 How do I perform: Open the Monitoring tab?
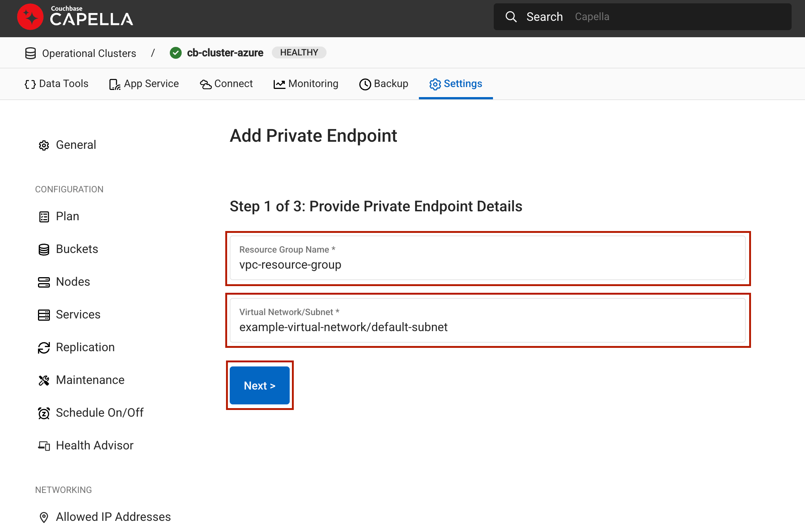[306, 84]
